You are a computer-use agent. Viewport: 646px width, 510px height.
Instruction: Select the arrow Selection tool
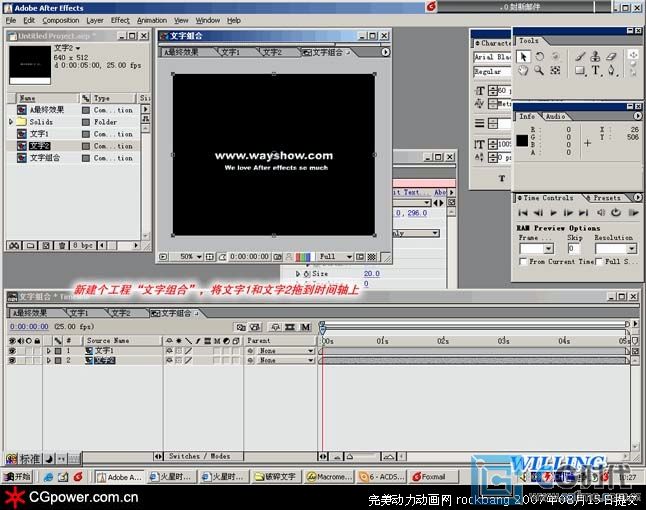[x=523, y=57]
